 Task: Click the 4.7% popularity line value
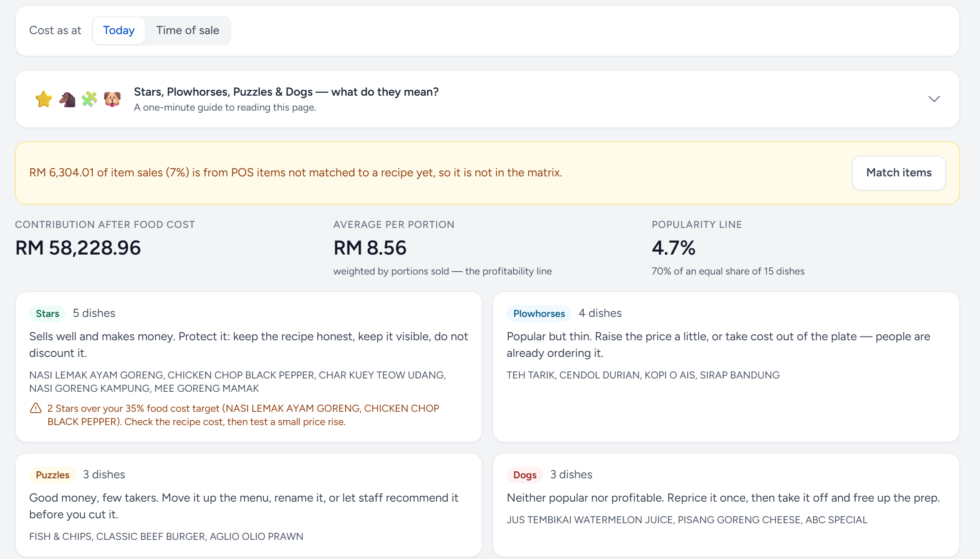[x=673, y=247]
